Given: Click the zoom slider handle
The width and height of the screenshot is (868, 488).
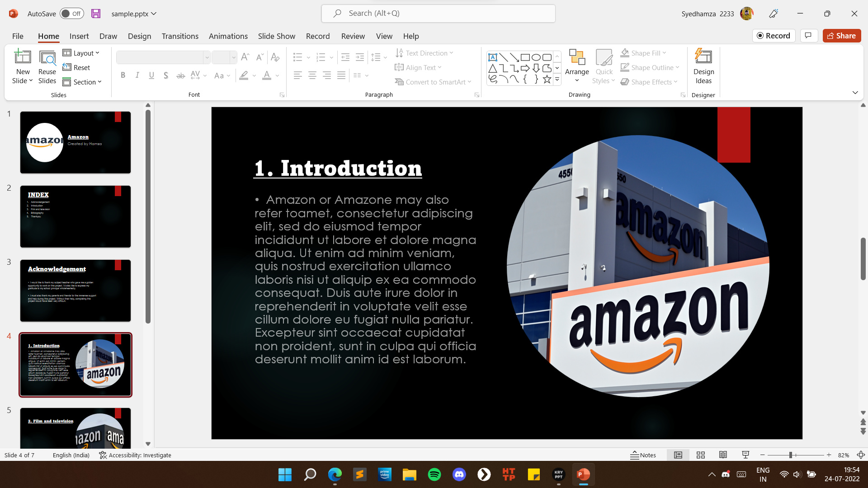Looking at the screenshot, I should [x=790, y=455].
